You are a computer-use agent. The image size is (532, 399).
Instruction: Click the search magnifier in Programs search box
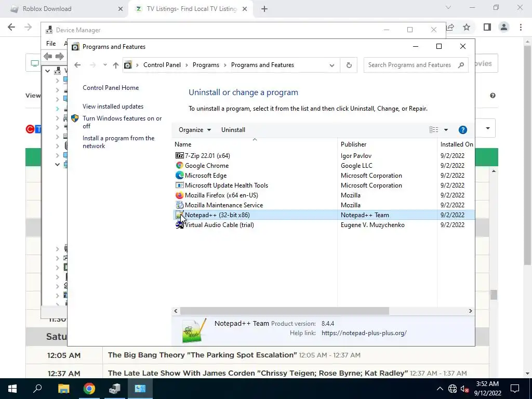tap(461, 65)
